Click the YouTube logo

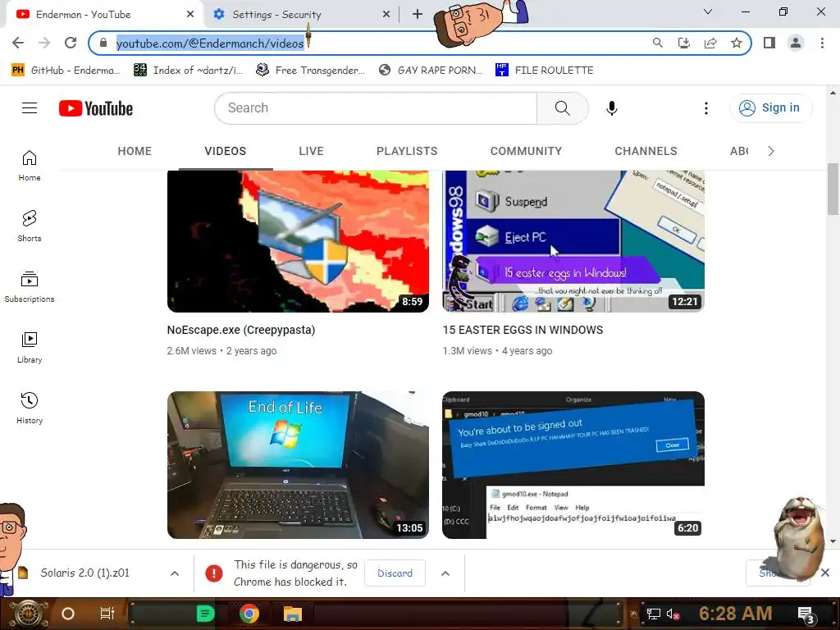[96, 109]
